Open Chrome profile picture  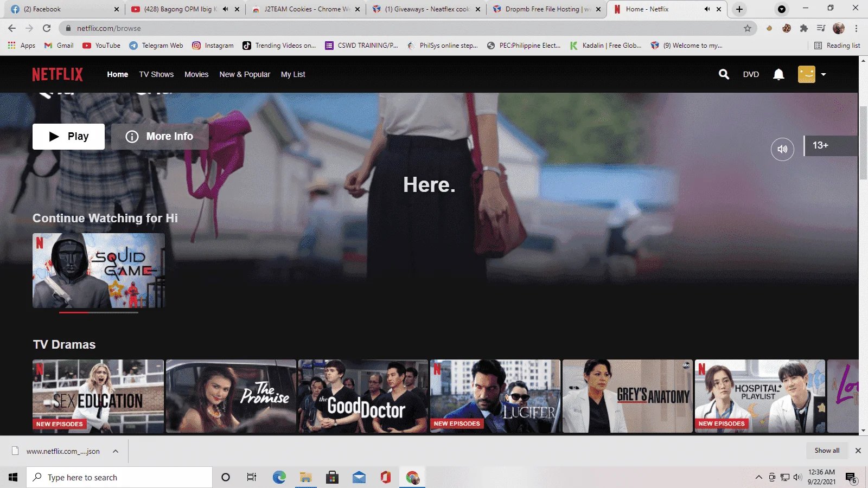click(839, 28)
